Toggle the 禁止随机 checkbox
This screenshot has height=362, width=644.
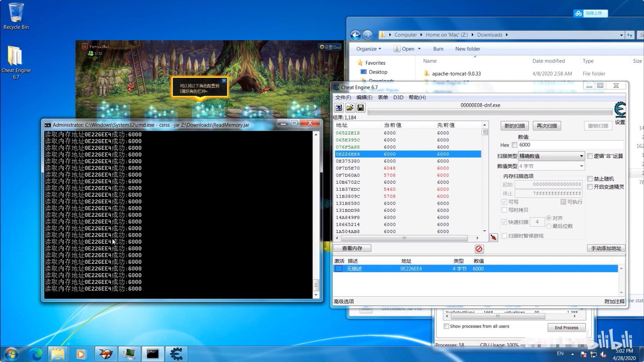coord(590,179)
